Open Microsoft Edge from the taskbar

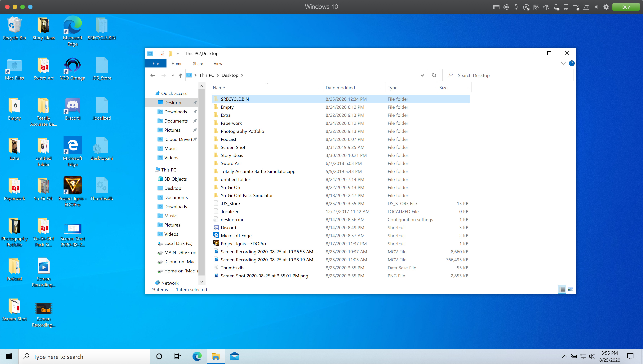(197, 356)
